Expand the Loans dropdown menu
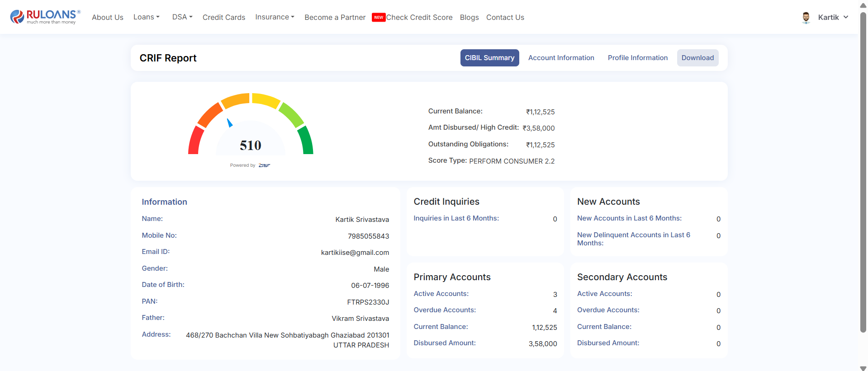The image size is (868, 371). (146, 17)
